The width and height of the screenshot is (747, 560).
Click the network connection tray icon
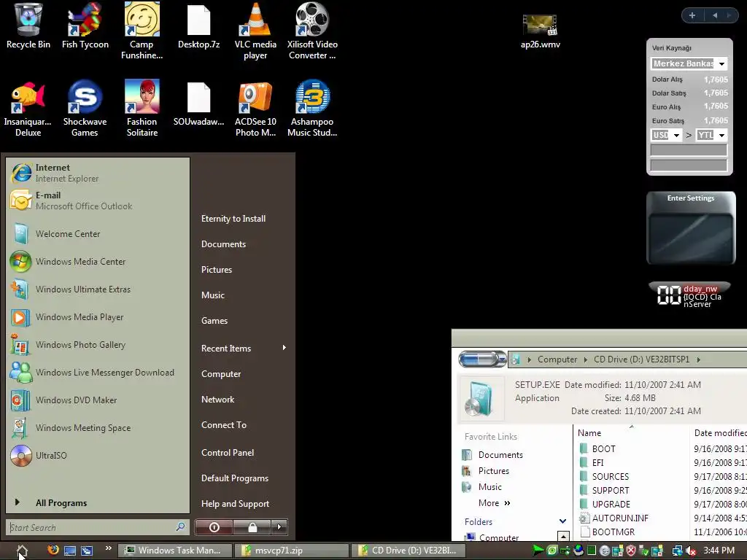tap(677, 551)
